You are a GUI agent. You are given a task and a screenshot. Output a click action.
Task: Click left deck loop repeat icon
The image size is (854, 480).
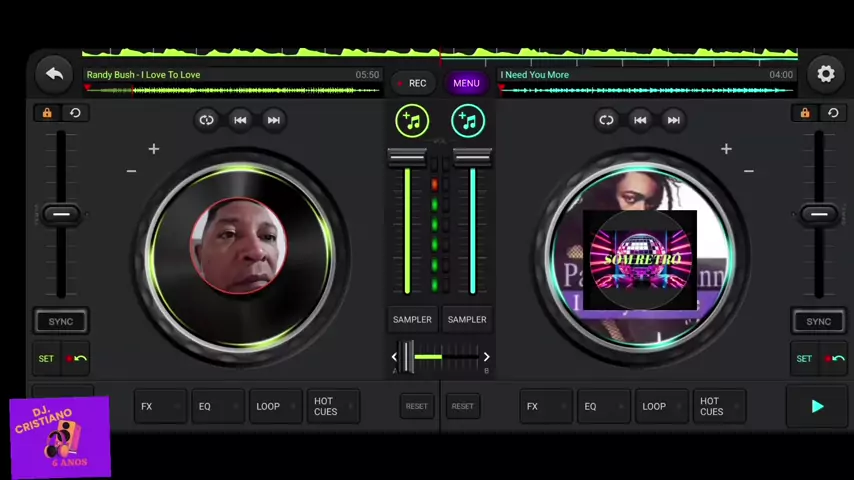click(x=206, y=120)
